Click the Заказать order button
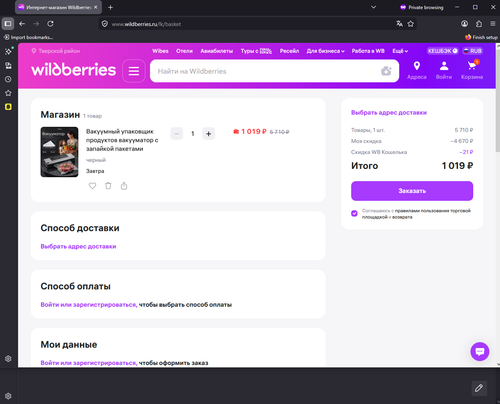 (412, 191)
